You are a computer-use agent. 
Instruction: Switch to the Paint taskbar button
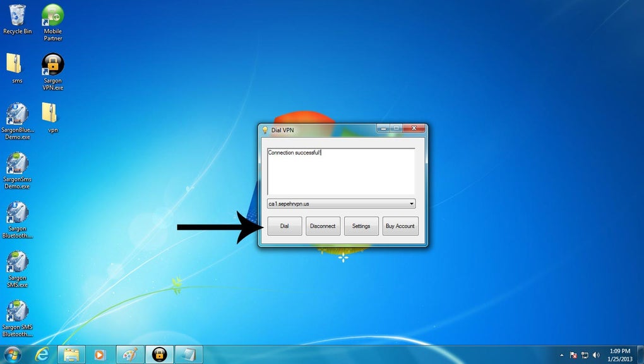click(x=130, y=355)
